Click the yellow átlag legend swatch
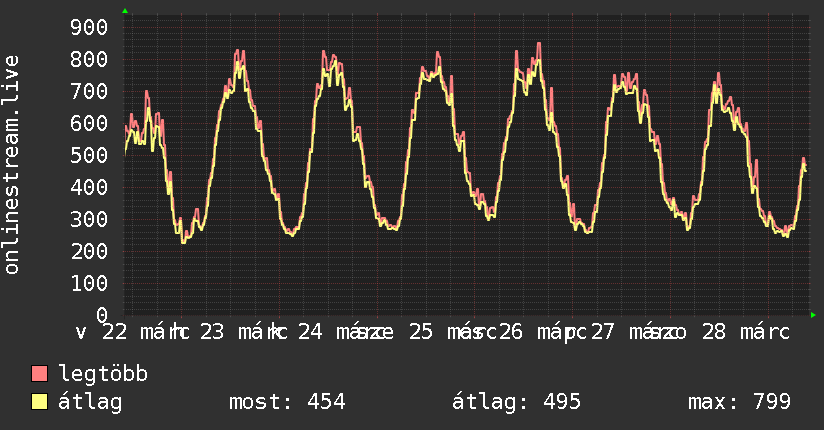This screenshot has width=824, height=430. (x=39, y=402)
